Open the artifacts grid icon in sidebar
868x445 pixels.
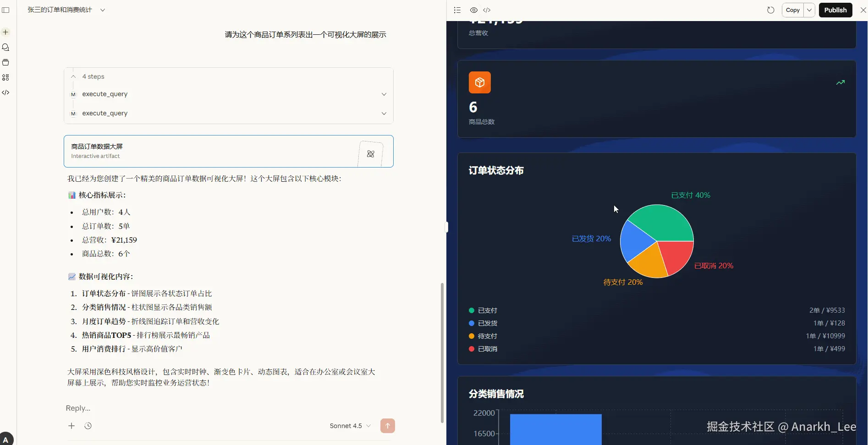[5, 77]
